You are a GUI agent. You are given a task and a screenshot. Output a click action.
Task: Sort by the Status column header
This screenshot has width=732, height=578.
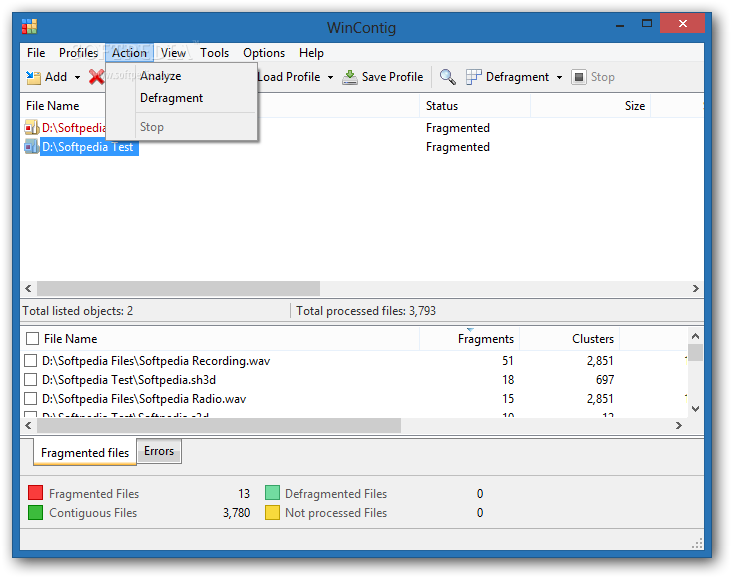[x=475, y=106]
